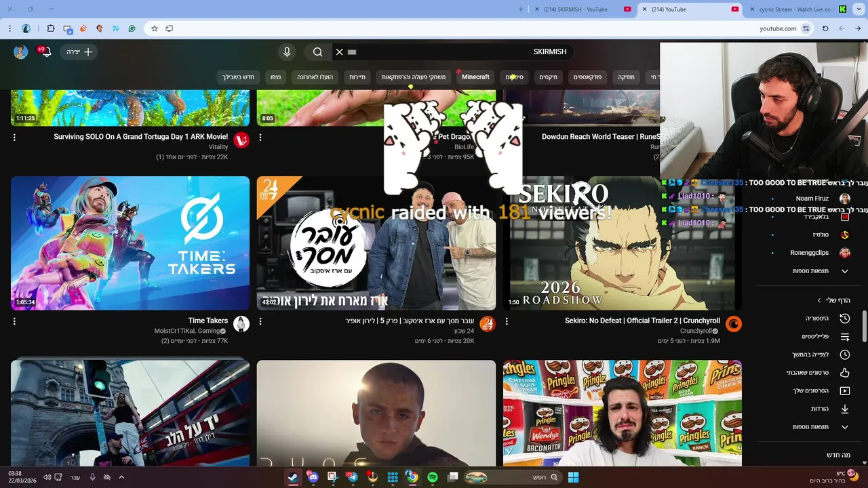Open YouTube notifications bell
868x488 pixels.
coord(45,52)
